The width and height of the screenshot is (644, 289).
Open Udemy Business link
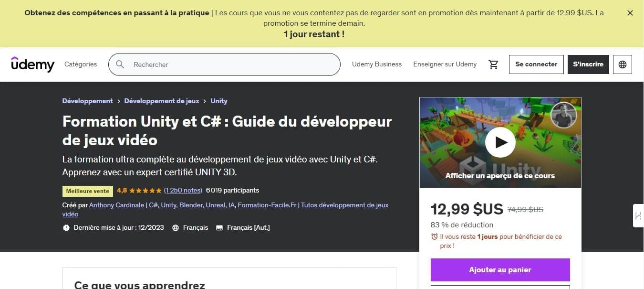(x=377, y=64)
